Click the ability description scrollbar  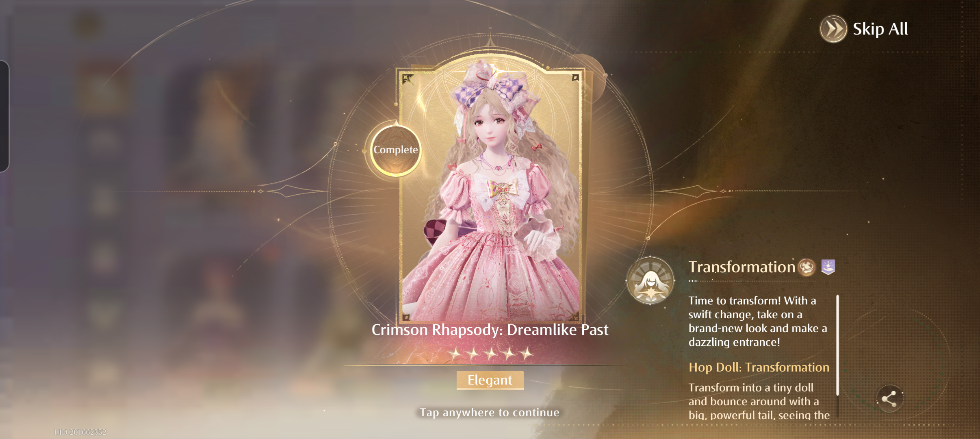[x=838, y=346]
